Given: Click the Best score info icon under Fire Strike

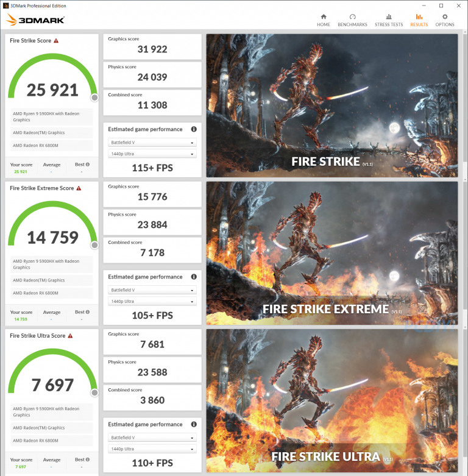Looking at the screenshot, I should pyautogui.click(x=88, y=165).
